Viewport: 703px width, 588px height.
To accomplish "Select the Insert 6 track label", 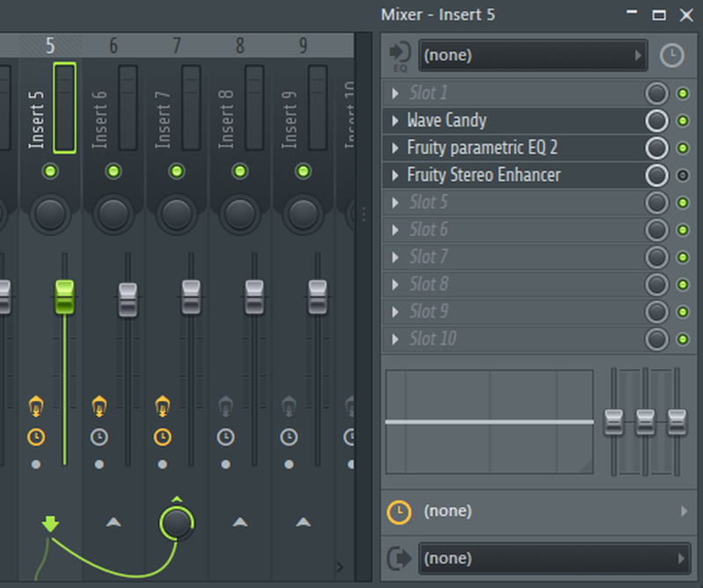I will [x=99, y=120].
